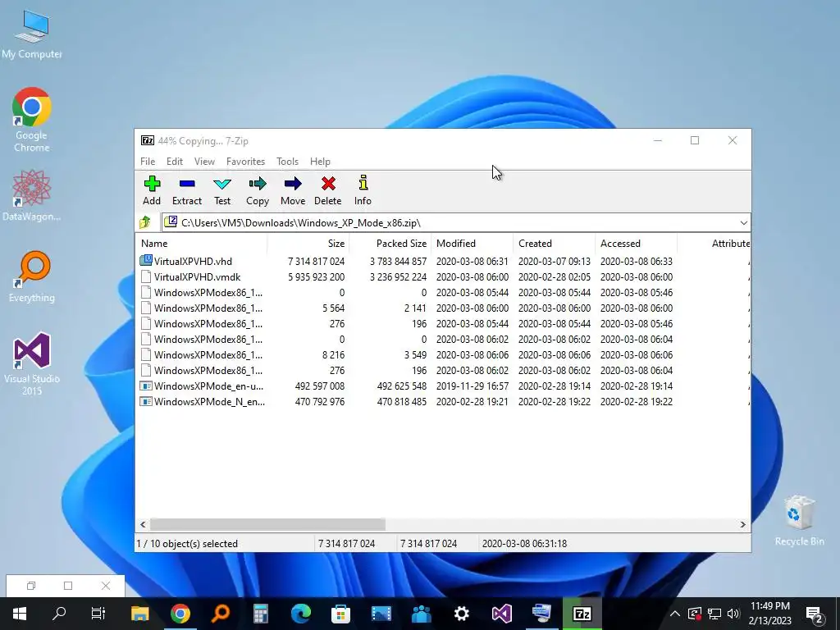Open Task View from taskbar
Viewport: 840px width, 630px height.
point(98,614)
